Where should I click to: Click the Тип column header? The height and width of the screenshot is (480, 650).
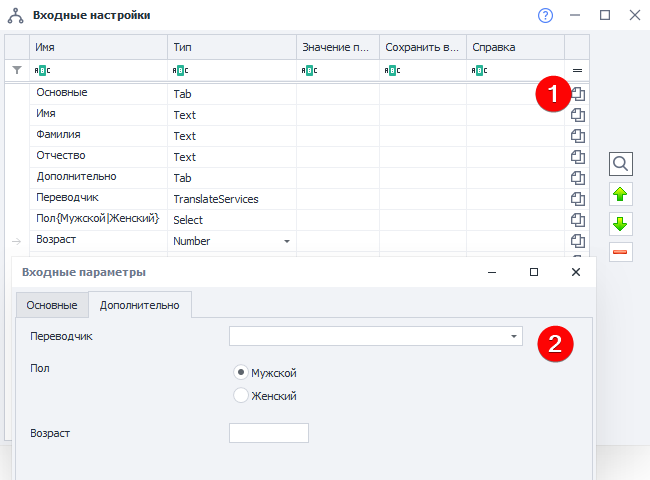231,47
